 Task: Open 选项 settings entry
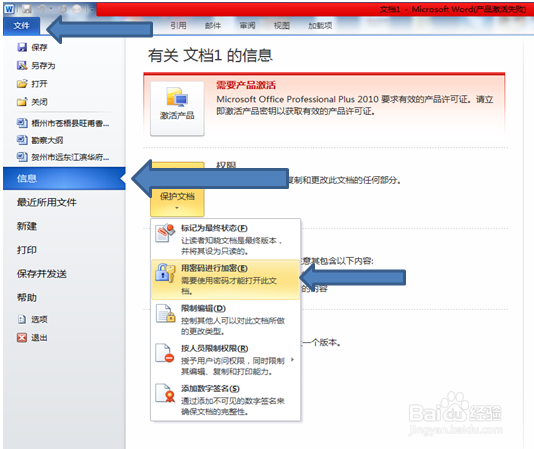click(39, 320)
